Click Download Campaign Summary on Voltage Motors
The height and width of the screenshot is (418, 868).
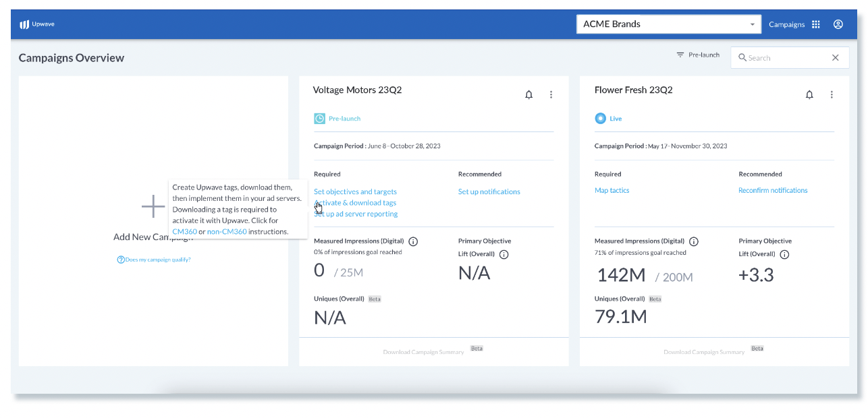pos(423,352)
